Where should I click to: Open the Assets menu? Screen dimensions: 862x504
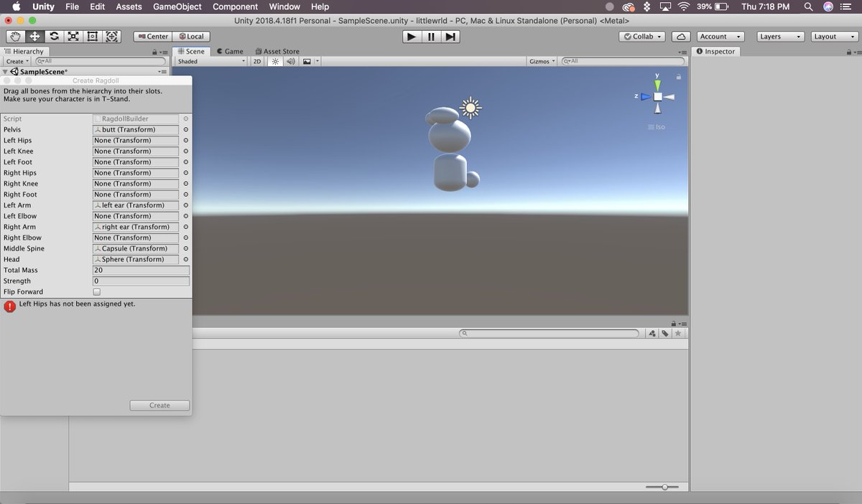coord(129,6)
